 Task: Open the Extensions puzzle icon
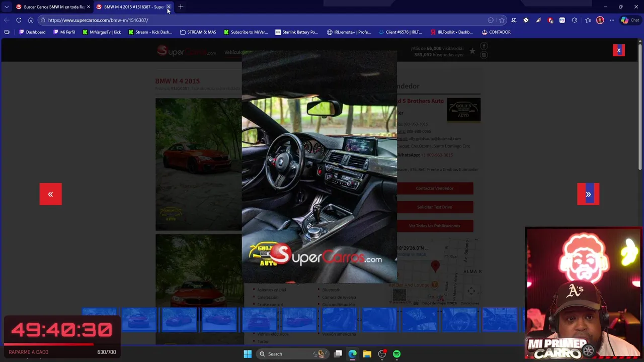[574, 20]
